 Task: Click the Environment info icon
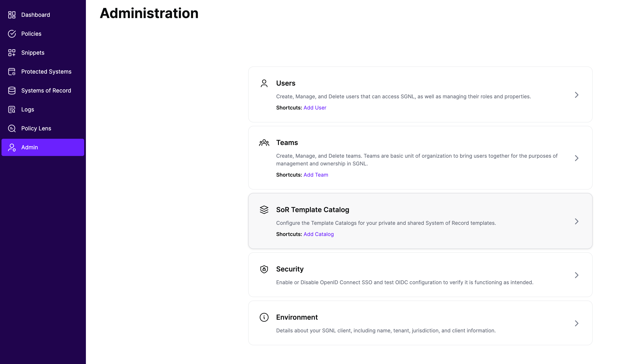264,317
